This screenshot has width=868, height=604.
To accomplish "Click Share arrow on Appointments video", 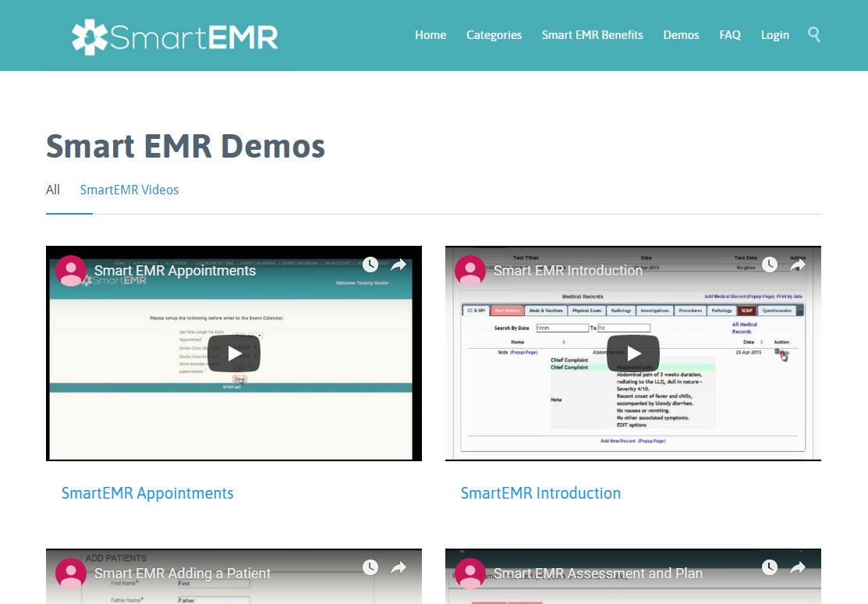I will (x=399, y=265).
